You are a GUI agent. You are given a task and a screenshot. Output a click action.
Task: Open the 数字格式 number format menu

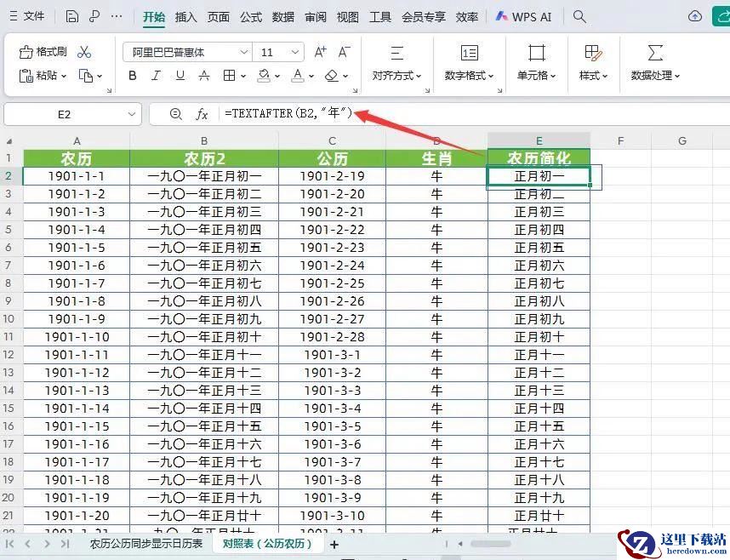469,63
